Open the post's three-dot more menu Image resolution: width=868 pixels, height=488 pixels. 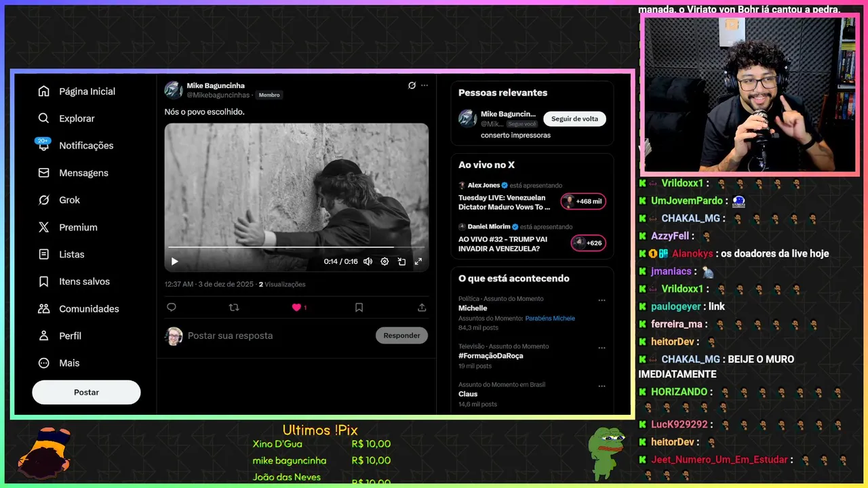[425, 85]
